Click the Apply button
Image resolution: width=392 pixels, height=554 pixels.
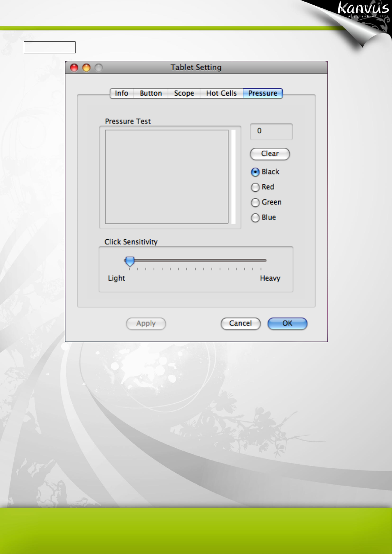coord(146,323)
